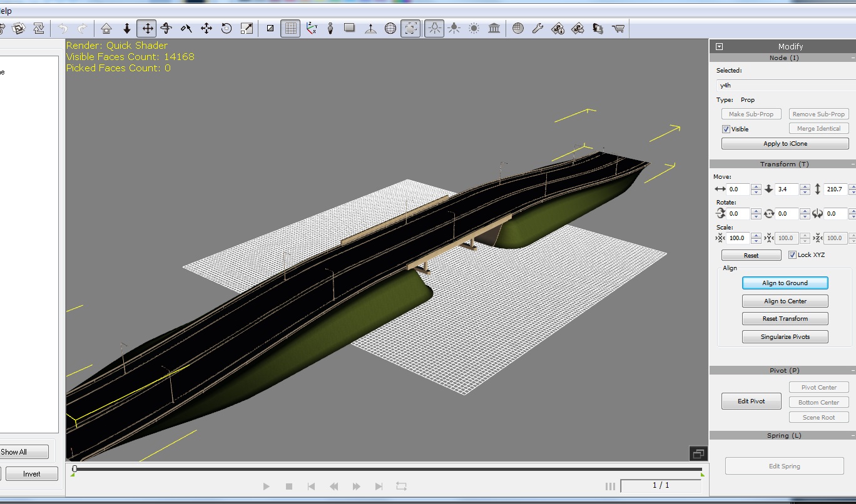This screenshot has height=504, width=856.
Task: Select the camera zoom diagonal arrow tool
Action: click(247, 28)
